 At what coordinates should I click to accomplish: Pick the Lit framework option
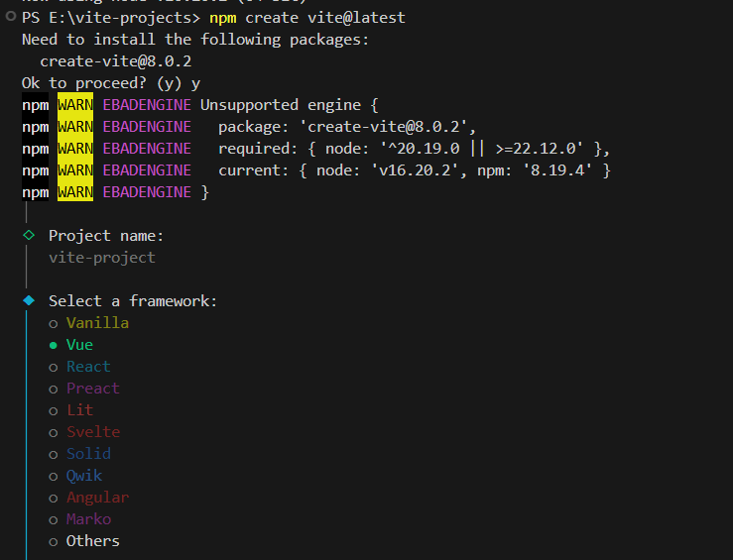coord(71,410)
